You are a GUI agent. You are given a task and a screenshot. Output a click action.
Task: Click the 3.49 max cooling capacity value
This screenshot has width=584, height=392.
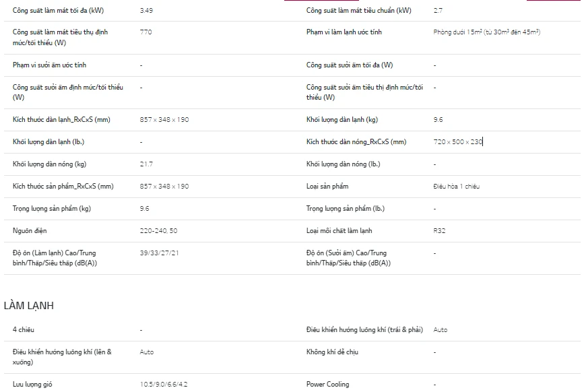145,11
